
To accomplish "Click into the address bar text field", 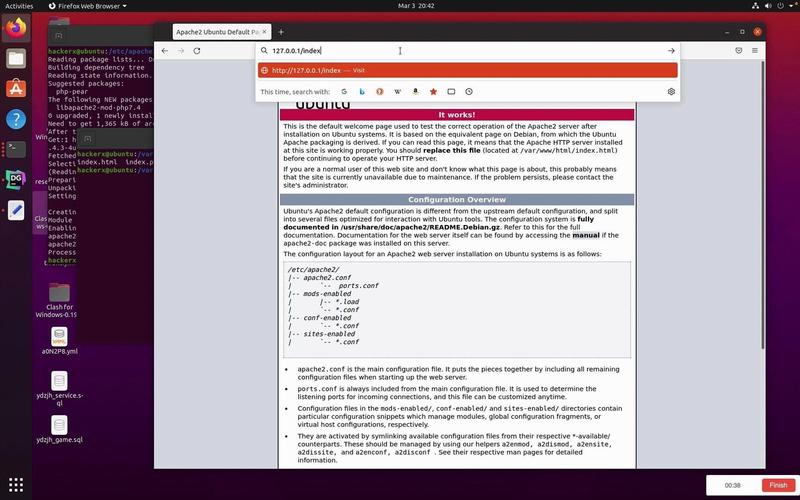I will coord(467,51).
